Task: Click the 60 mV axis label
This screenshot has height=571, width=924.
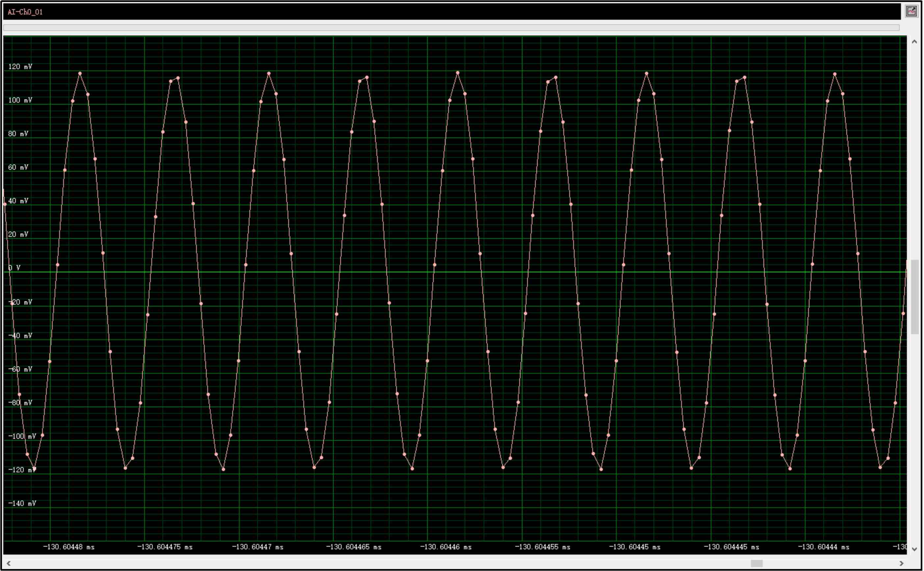Action: (x=18, y=168)
